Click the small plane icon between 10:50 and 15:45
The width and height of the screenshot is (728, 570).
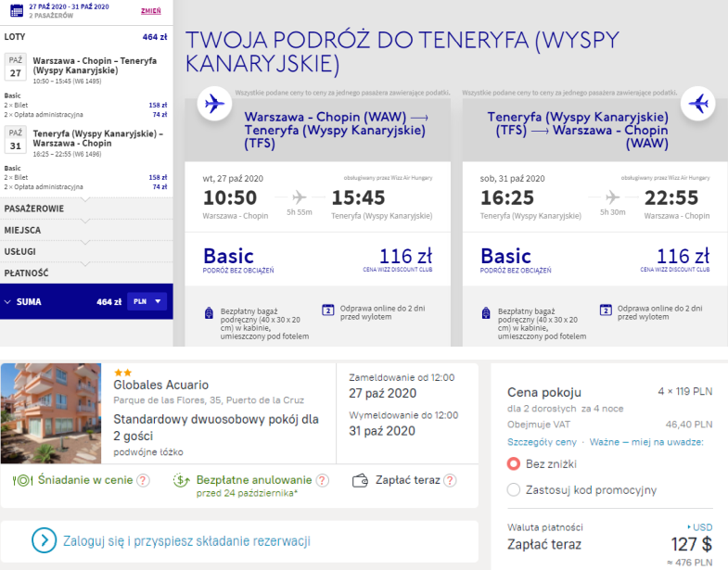[300, 197]
